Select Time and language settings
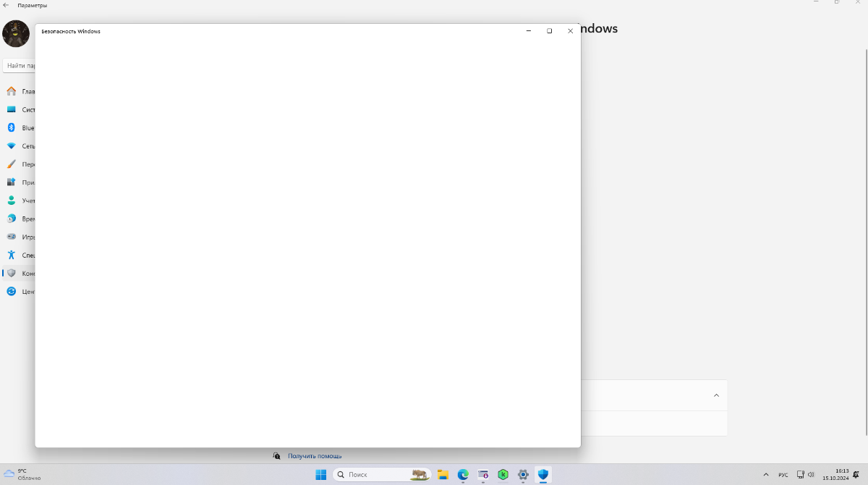Image resolution: width=868 pixels, height=485 pixels. coord(12,219)
